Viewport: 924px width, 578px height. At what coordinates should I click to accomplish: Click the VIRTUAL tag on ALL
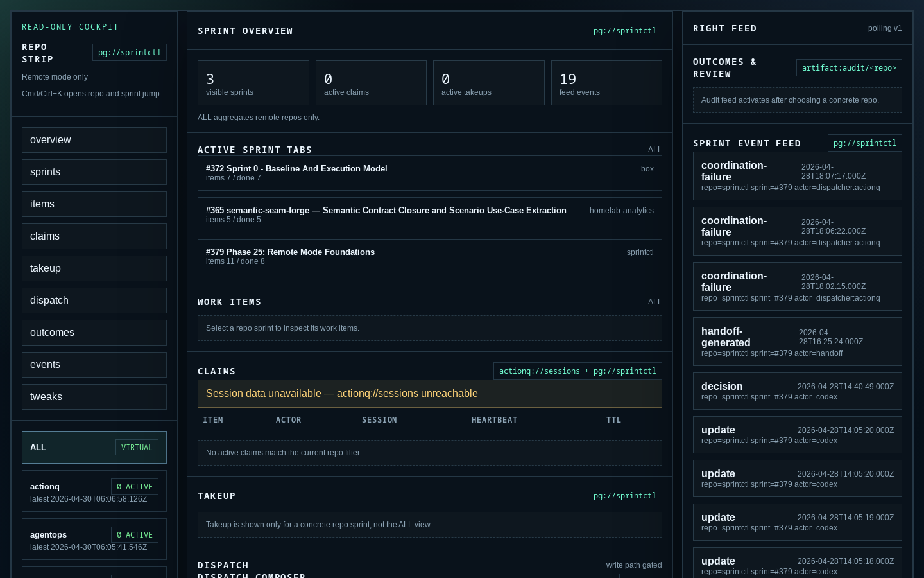(x=137, y=448)
